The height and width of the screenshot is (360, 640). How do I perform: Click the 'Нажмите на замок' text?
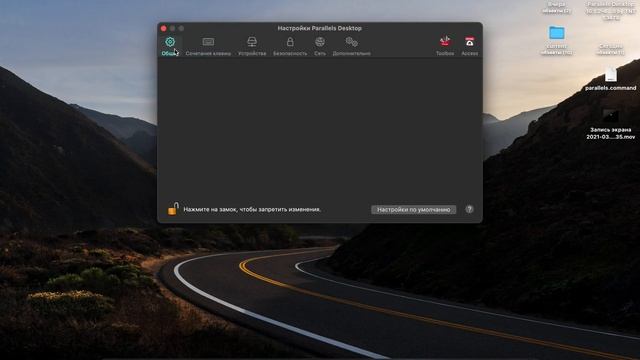252,209
